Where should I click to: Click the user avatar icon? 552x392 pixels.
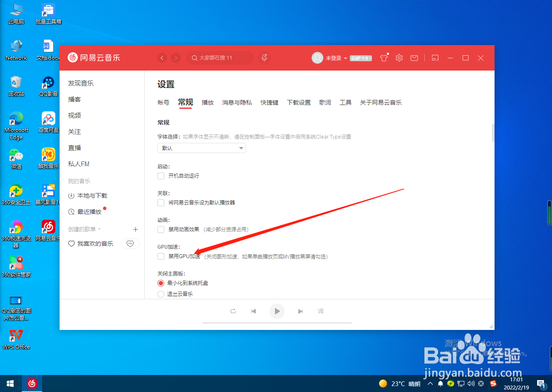click(x=317, y=58)
